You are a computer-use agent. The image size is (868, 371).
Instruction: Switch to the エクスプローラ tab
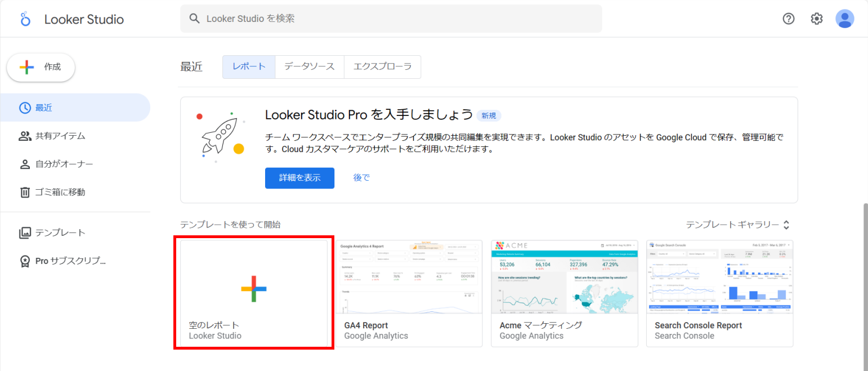(382, 66)
